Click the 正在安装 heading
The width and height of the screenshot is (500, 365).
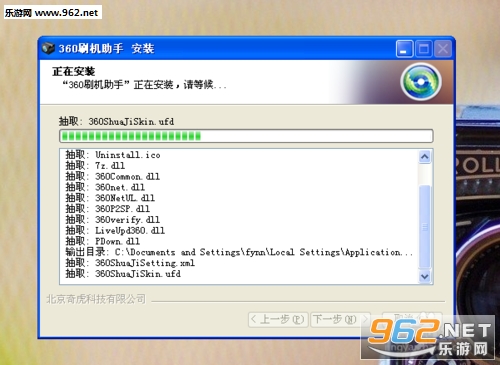(74, 71)
